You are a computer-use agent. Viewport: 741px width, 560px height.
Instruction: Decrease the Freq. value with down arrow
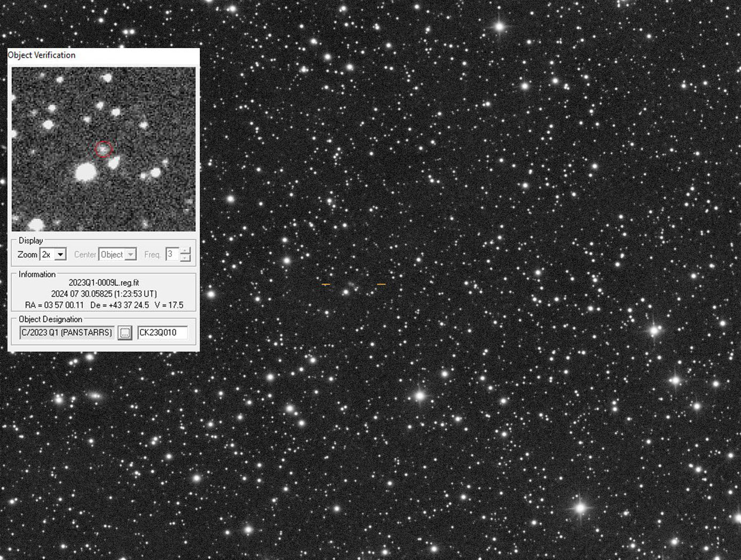coord(185,258)
